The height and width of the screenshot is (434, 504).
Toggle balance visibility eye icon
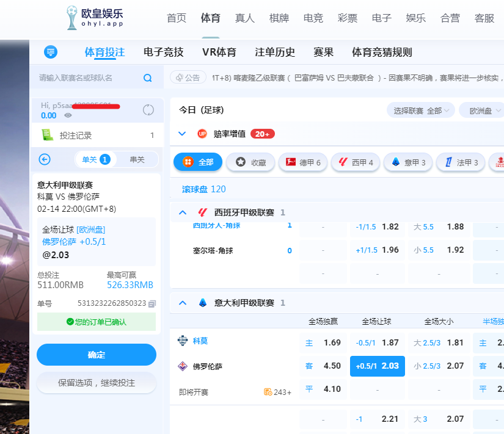pyautogui.click(x=68, y=115)
